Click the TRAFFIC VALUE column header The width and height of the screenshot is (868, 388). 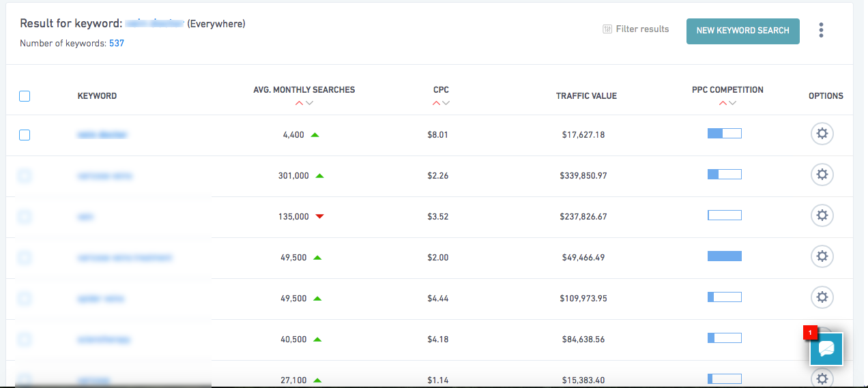pyautogui.click(x=586, y=96)
